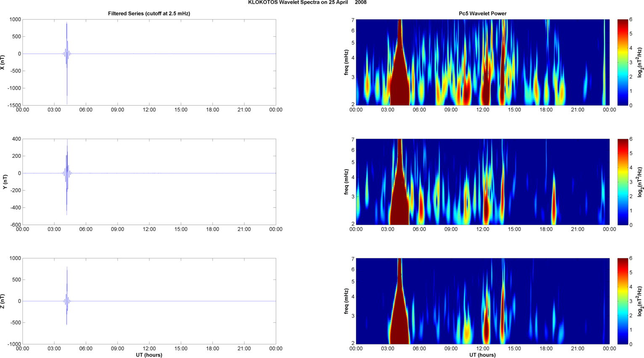Screen dimensions: 644x358
Task: Click the '6' tick atop the top colorbar
Action: pos(631,19)
